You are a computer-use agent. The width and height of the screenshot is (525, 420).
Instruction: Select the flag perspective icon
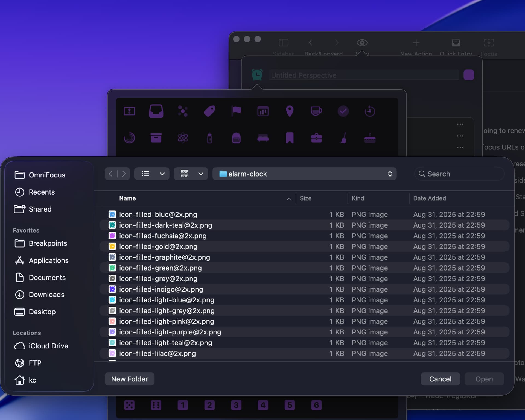236,111
